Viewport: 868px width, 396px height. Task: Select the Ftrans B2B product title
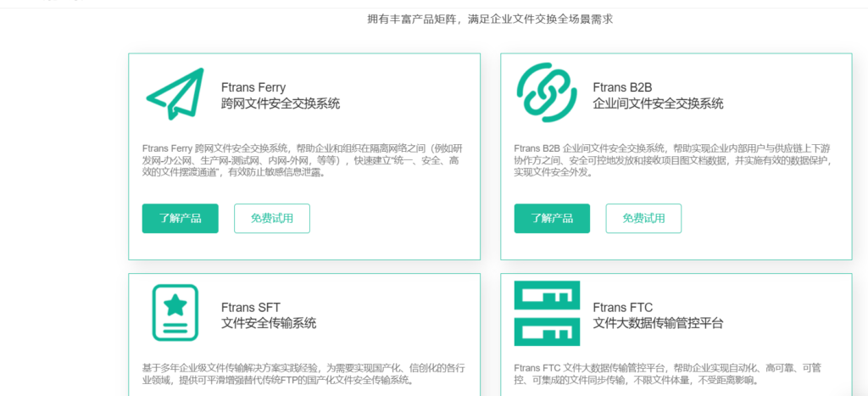point(621,86)
